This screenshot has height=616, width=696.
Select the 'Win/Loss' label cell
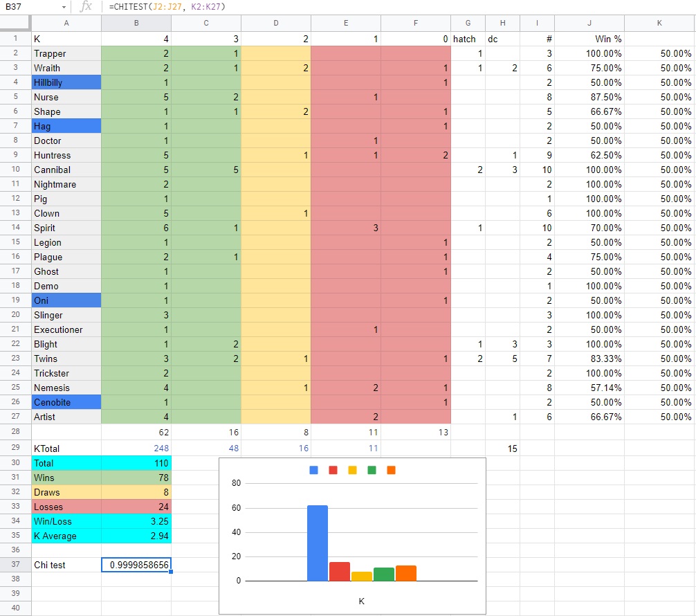(66, 521)
